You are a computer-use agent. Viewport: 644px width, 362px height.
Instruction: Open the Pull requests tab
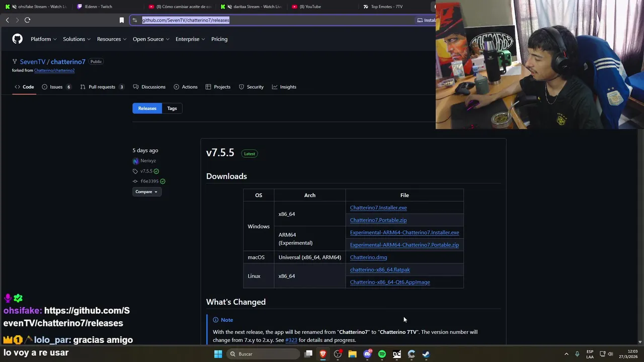pyautogui.click(x=102, y=87)
